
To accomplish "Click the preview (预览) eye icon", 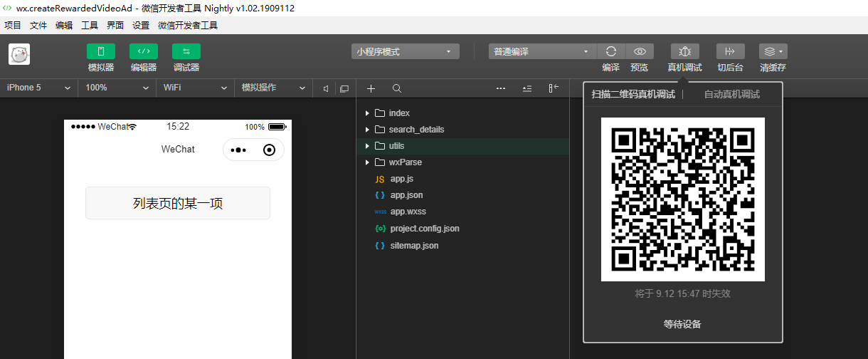I will pyautogui.click(x=640, y=51).
